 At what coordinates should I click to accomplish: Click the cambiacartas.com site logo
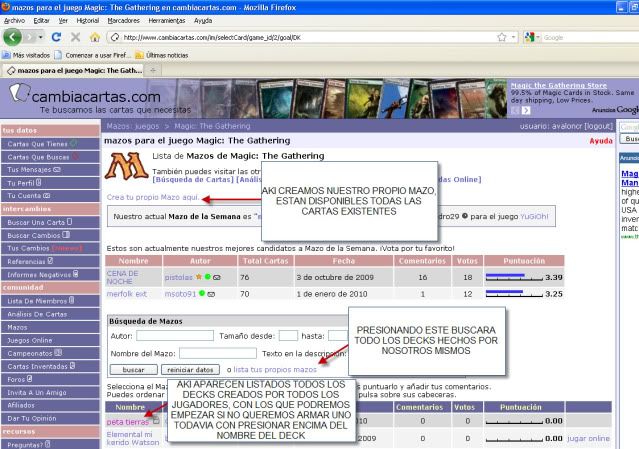pyautogui.click(x=85, y=96)
